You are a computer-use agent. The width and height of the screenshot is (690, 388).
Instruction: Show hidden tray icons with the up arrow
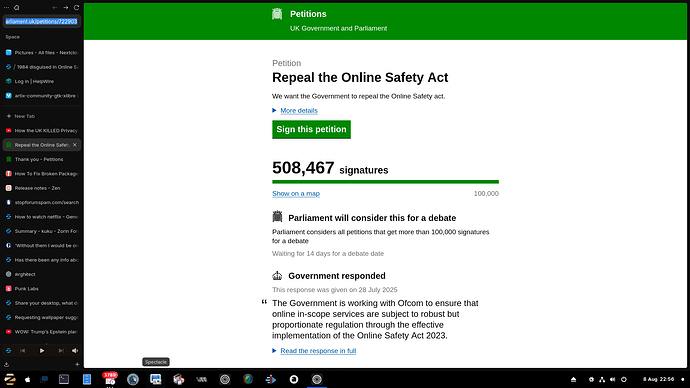[573, 379]
